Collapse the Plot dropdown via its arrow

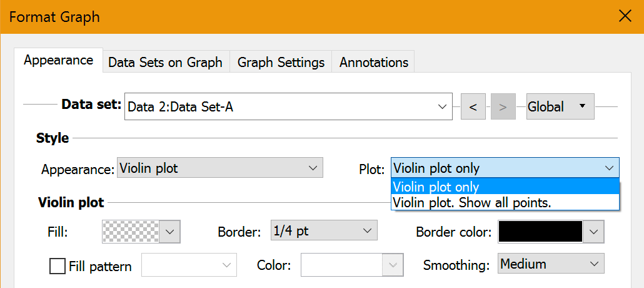pos(609,168)
